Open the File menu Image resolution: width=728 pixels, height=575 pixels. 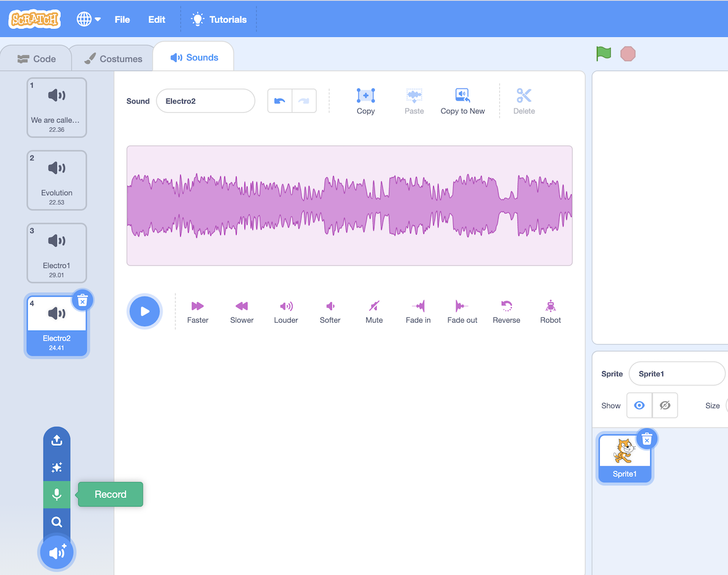122,19
